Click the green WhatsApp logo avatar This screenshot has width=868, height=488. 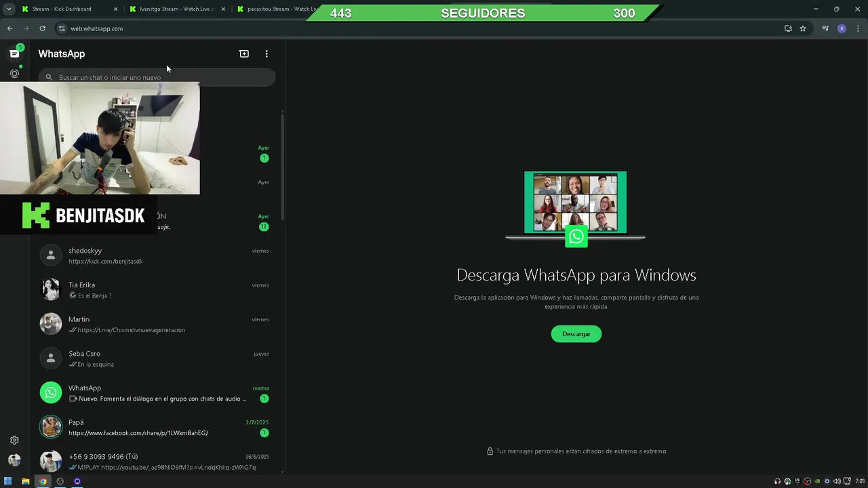click(51, 392)
